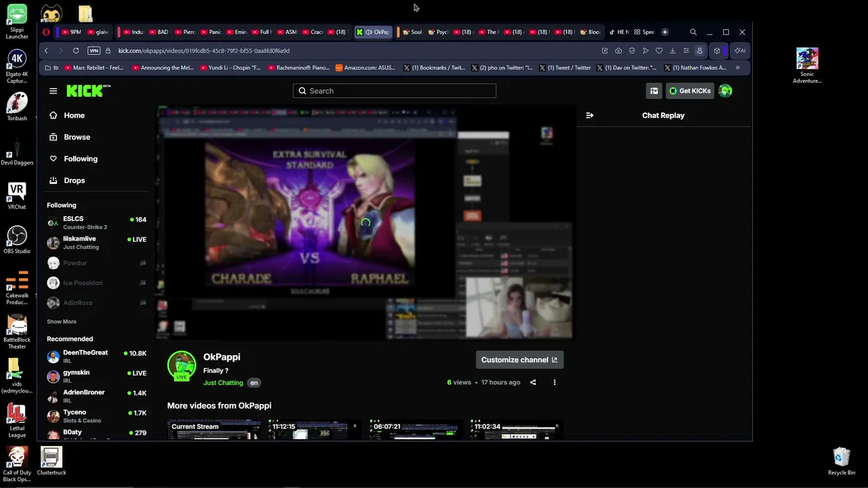Click the OkPappi channel avatar
This screenshot has height=488, width=868.
(182, 365)
